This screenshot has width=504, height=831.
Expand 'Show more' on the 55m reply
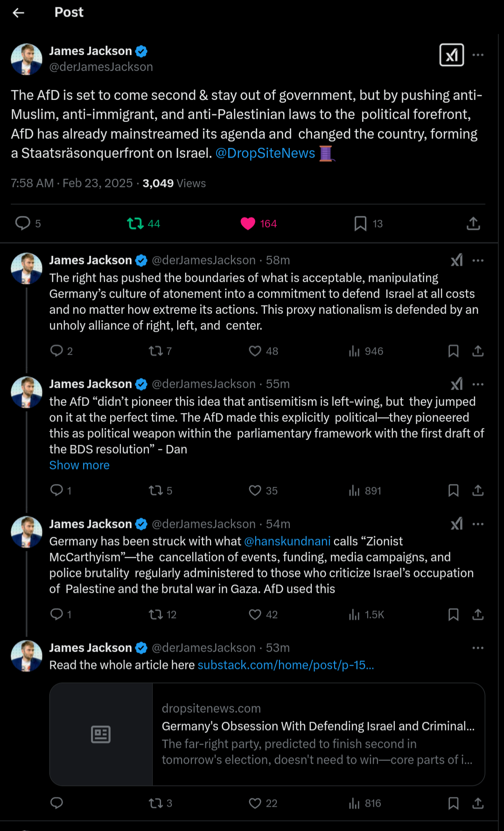pos(79,465)
